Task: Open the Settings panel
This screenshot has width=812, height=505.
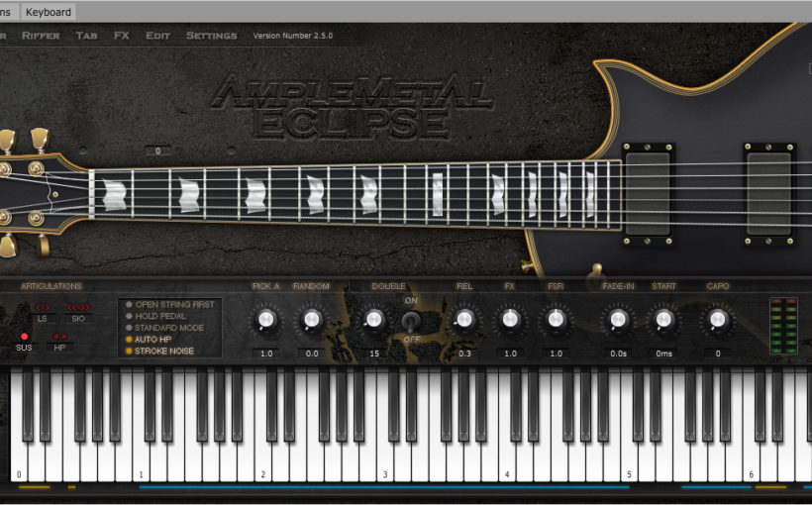Action: point(211,36)
